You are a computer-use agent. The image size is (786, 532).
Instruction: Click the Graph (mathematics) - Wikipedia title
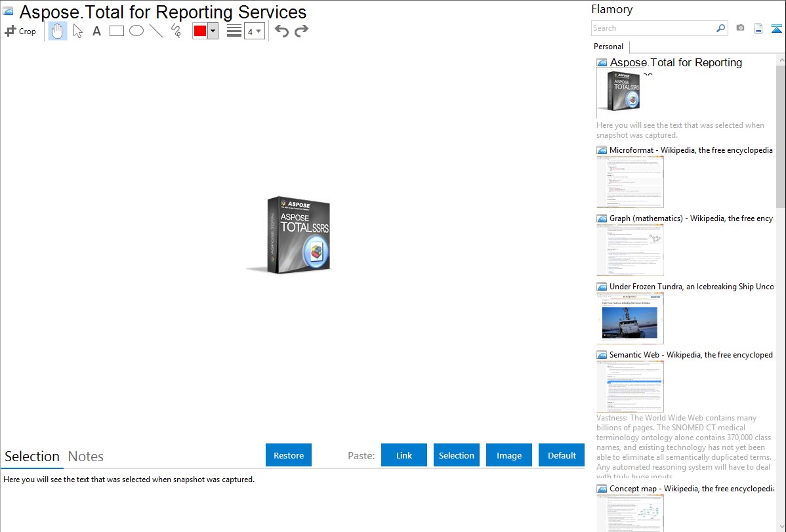(691, 218)
